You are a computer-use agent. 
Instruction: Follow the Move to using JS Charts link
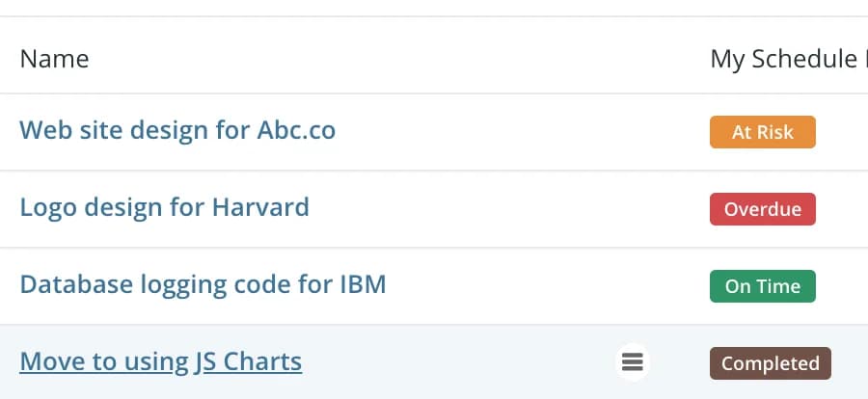point(161,362)
